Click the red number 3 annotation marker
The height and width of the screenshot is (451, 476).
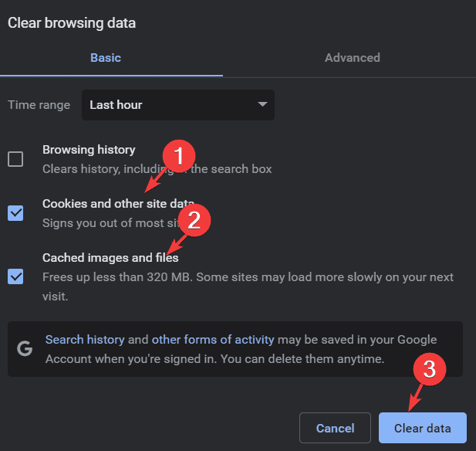[x=430, y=370]
